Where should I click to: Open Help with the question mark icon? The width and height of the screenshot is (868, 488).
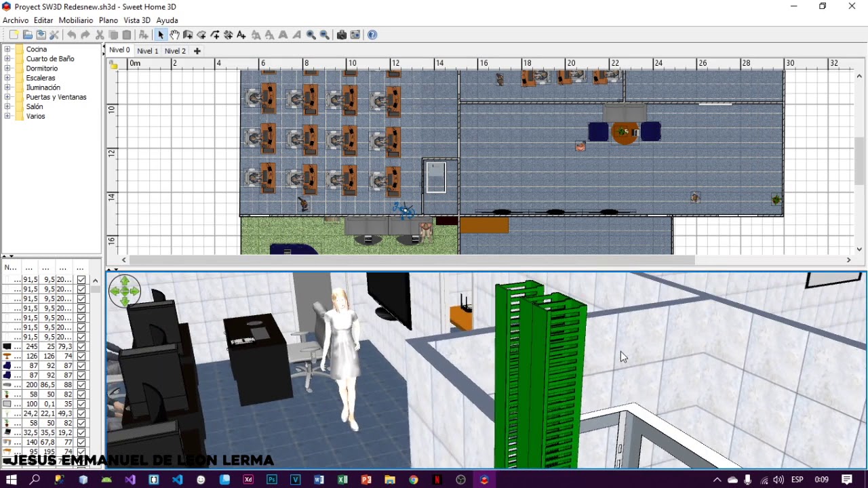[x=372, y=35]
